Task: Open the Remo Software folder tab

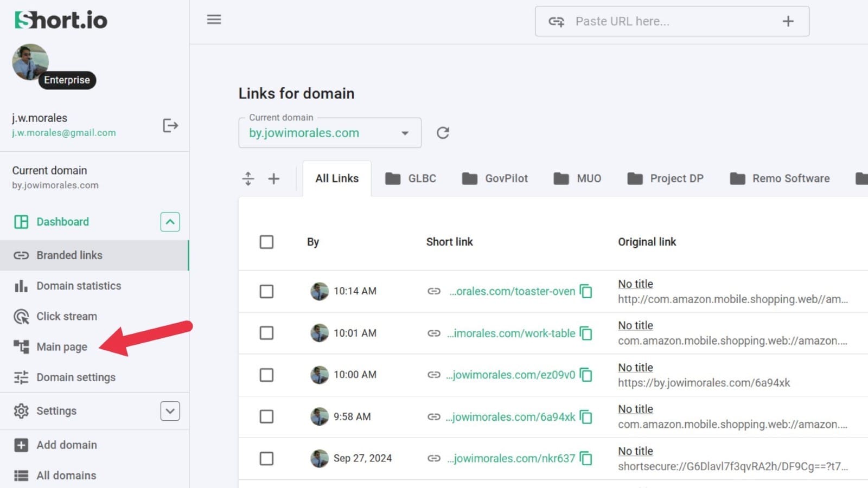Action: click(780, 178)
